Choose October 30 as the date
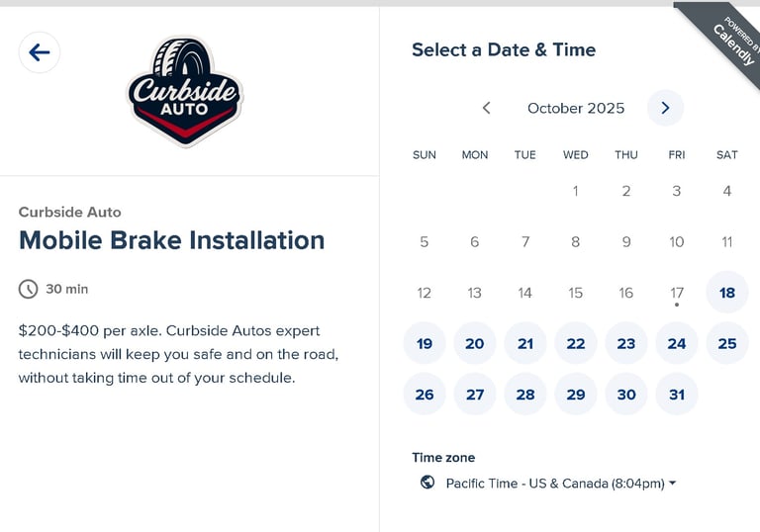Image resolution: width=760 pixels, height=532 pixels. [626, 394]
